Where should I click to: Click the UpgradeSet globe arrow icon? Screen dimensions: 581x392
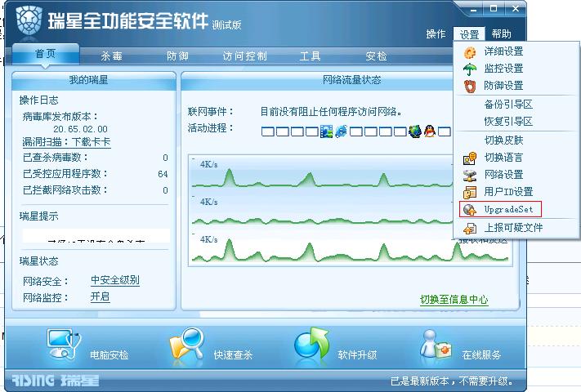point(470,210)
